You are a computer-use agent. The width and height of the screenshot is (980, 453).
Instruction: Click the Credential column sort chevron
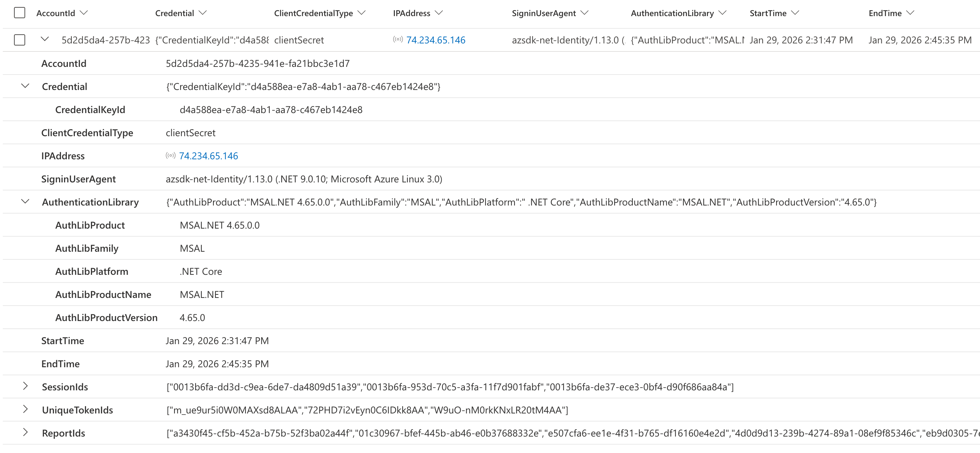click(x=203, y=13)
